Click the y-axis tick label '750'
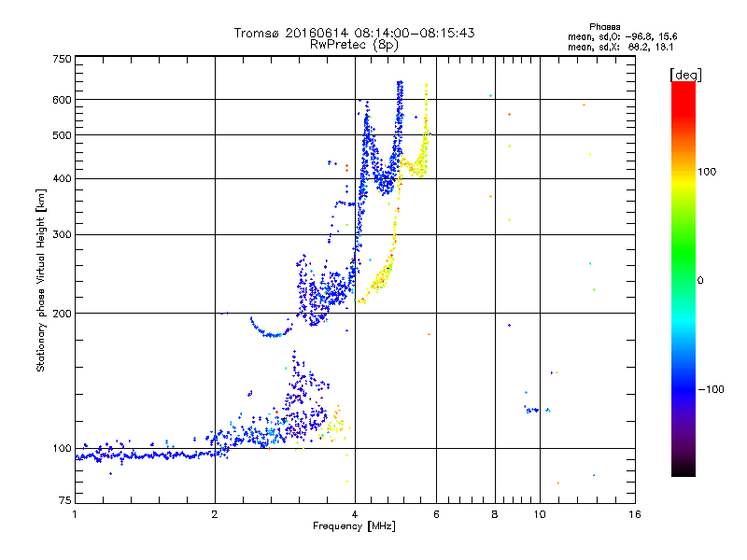Viewport: 747px width, 560px height. (x=62, y=59)
